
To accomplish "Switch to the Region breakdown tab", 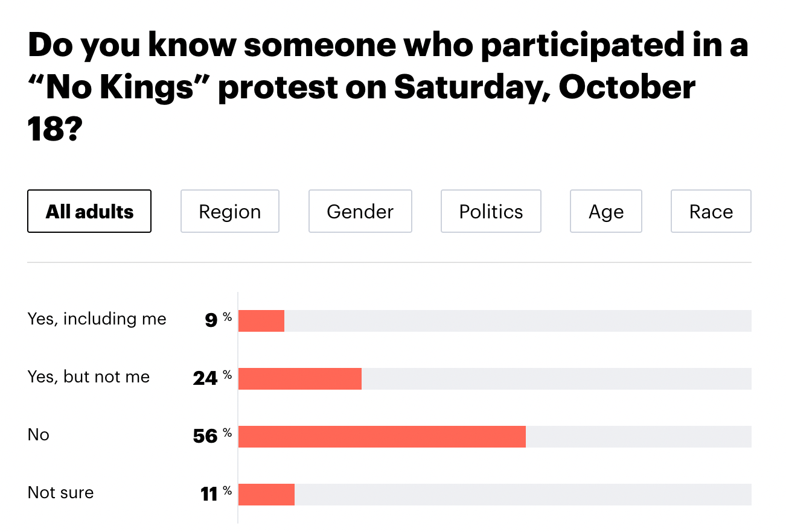I will click(x=230, y=212).
